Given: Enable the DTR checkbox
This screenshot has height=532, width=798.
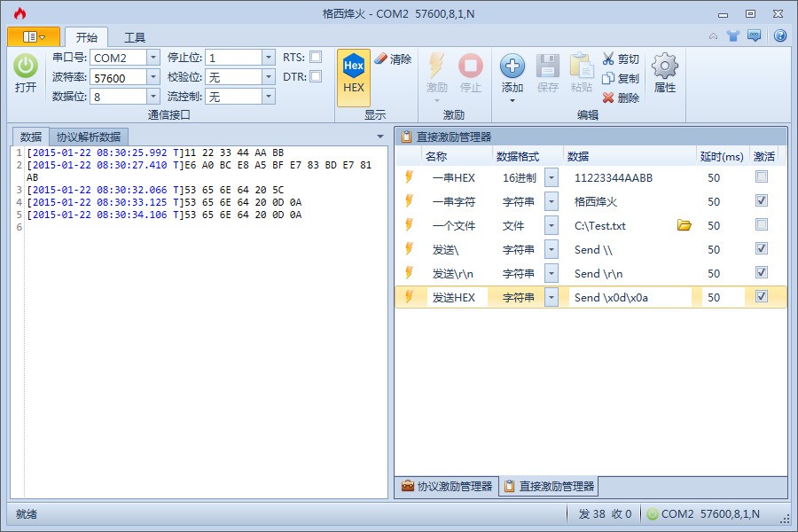Looking at the screenshot, I should coord(316,76).
